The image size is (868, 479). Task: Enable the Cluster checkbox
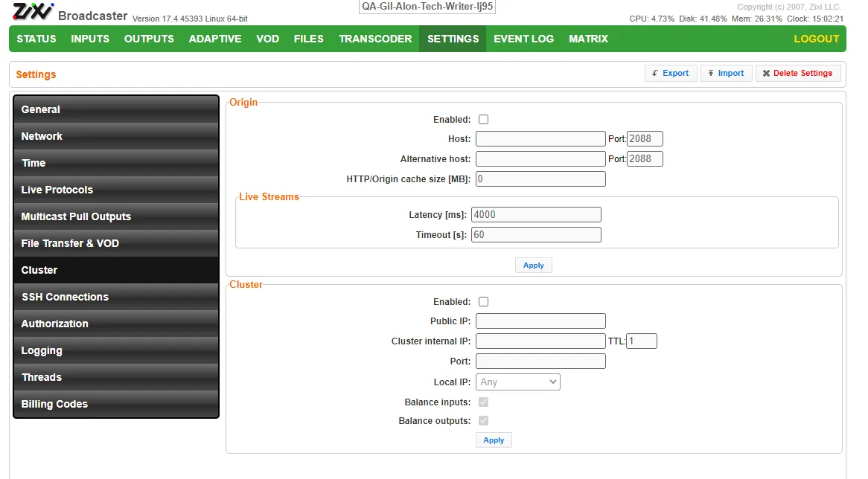click(x=483, y=301)
